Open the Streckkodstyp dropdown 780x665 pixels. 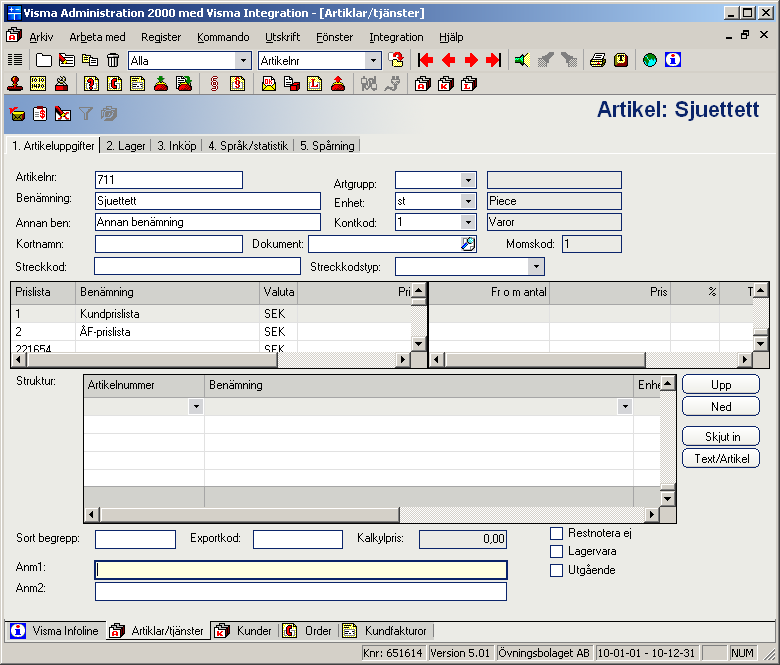point(536,266)
